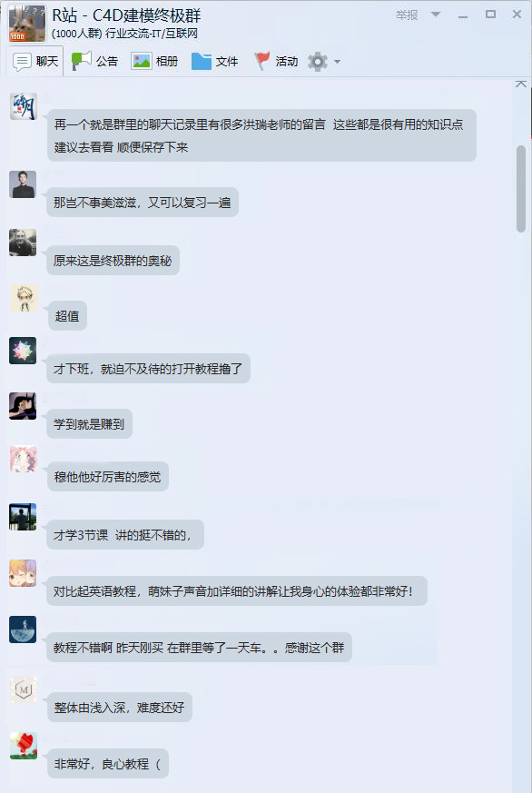Collapse the chat with top-right up arrow
This screenshot has width=532, height=793.
(521, 84)
